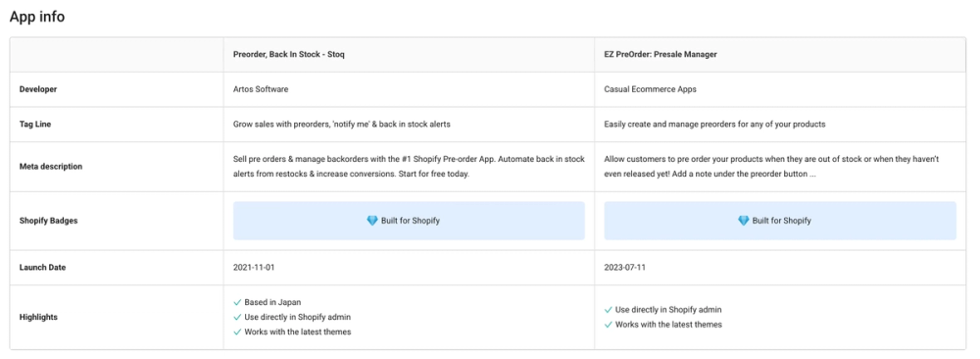Click checkmark next to EZ PreOrder's Works with latest themes
The width and height of the screenshot is (980, 359).
click(609, 325)
